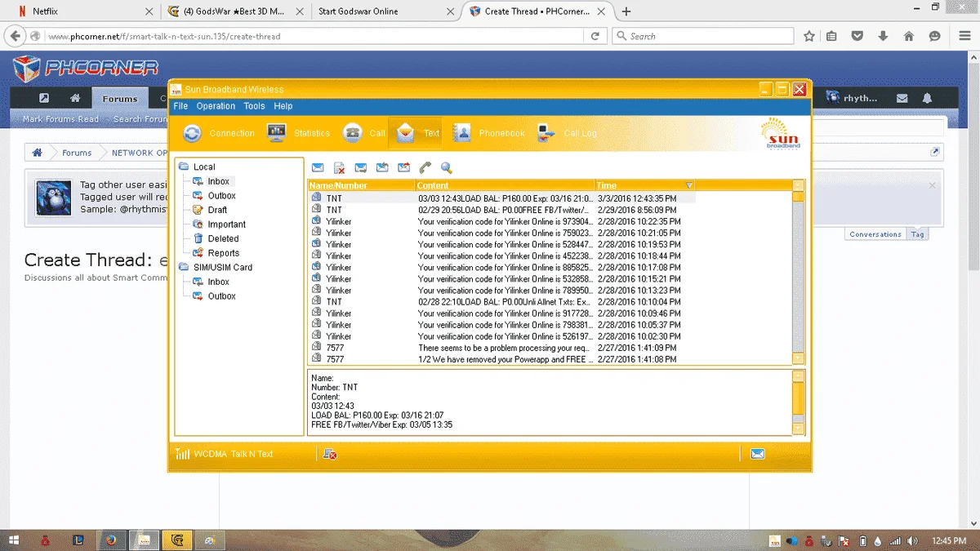Click the Firefox icon in the taskbar
The image size is (980, 551).
point(110,540)
